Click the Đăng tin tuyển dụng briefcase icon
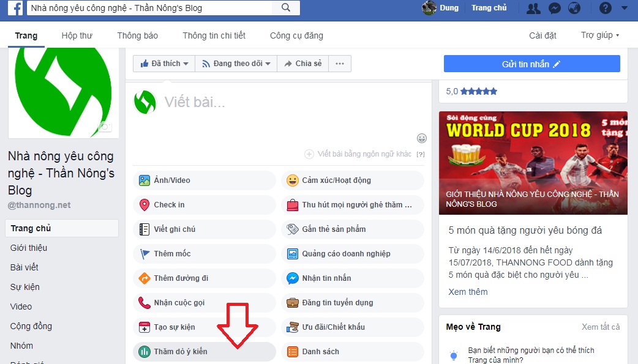638x364 pixels. tap(293, 303)
